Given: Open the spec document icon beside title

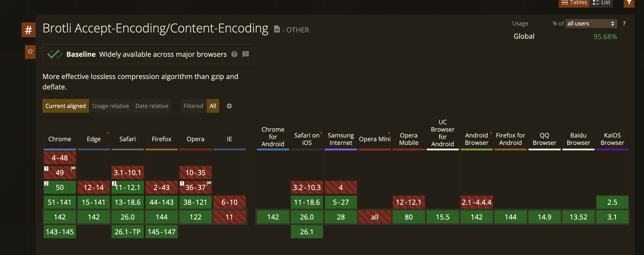Looking at the screenshot, I should click(x=277, y=29).
